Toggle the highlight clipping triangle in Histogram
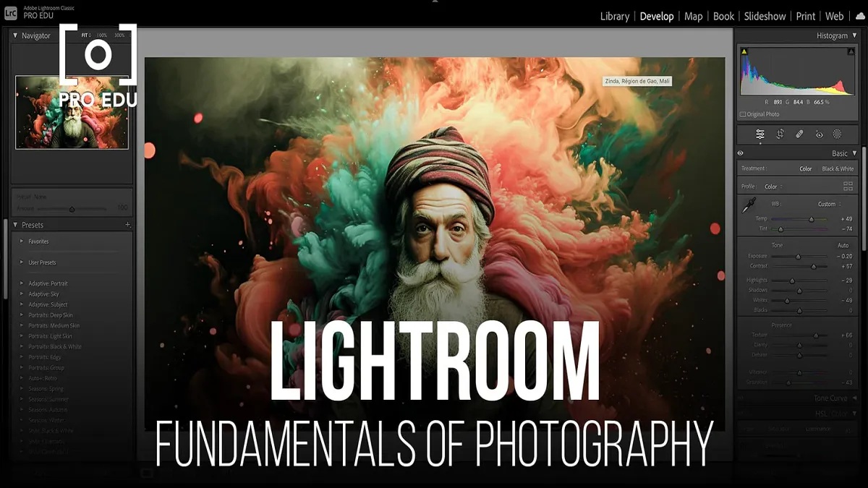 point(851,51)
